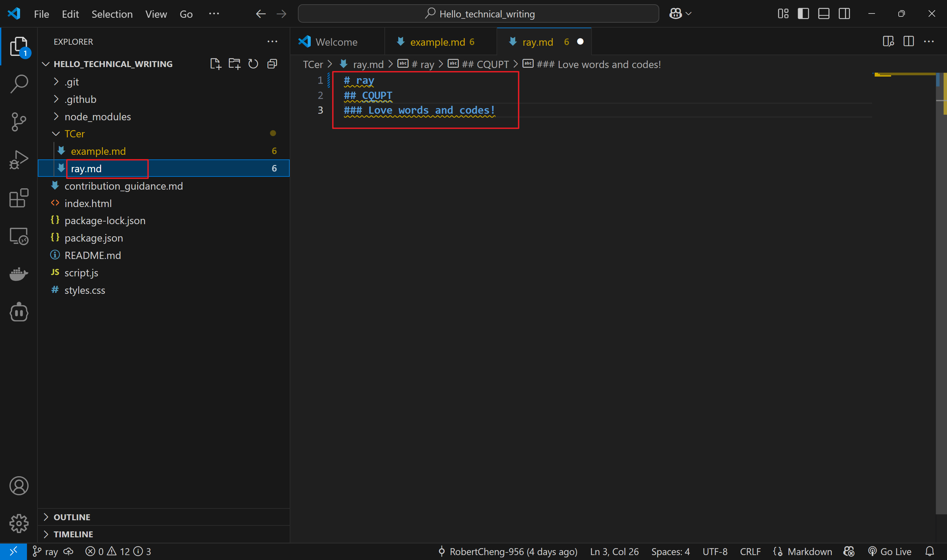Toggle the secondary side bar
Screen dimensions: 947x560
(x=844, y=14)
